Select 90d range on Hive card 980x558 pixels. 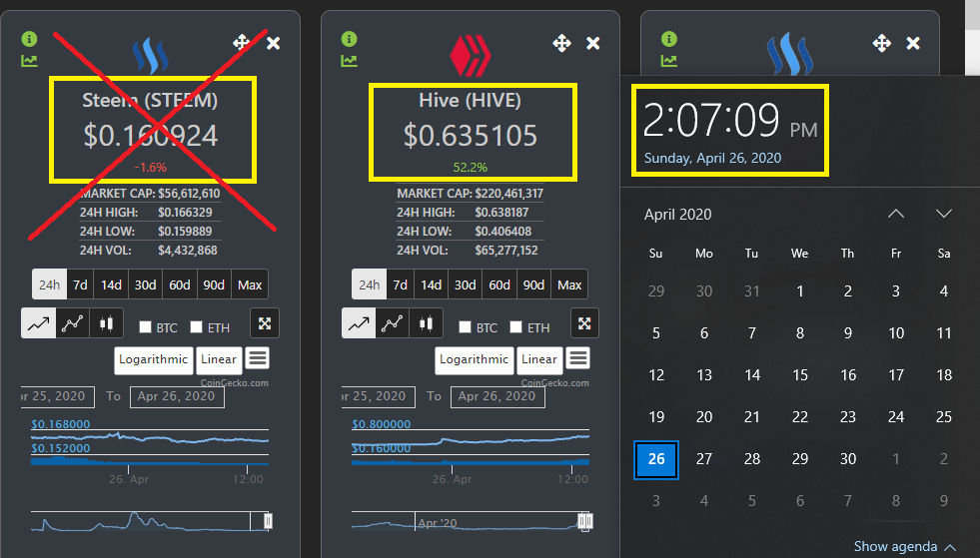(x=533, y=284)
